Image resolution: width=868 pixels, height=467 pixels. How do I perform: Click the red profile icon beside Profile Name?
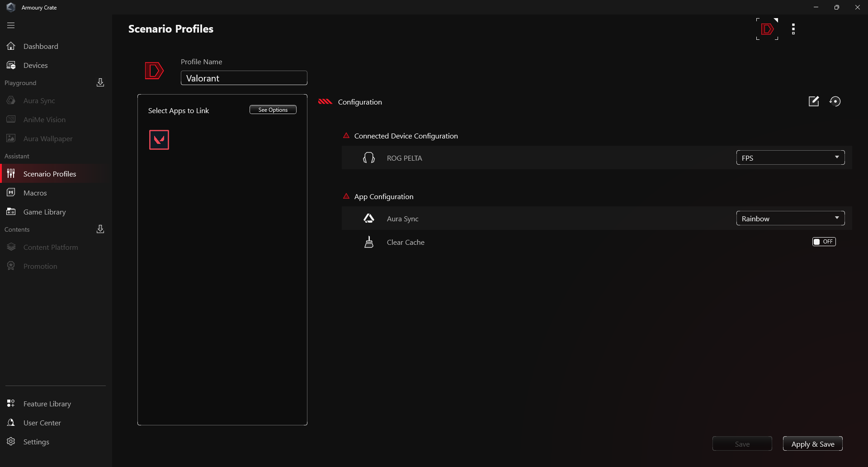pyautogui.click(x=154, y=71)
